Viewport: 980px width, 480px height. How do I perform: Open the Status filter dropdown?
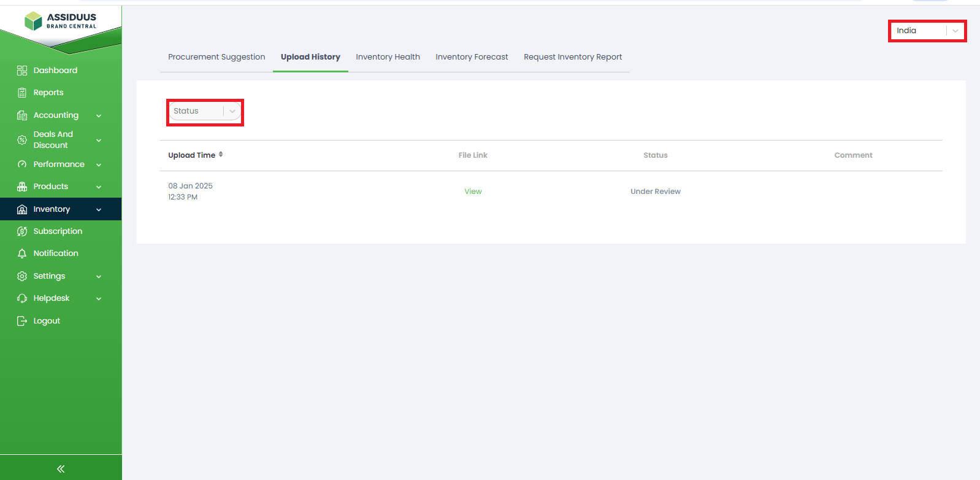point(205,111)
